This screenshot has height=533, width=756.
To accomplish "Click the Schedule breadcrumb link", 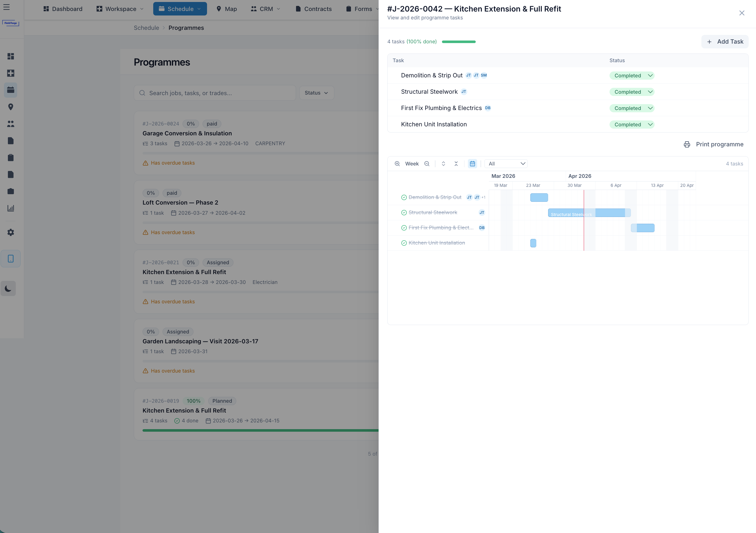I will point(146,28).
